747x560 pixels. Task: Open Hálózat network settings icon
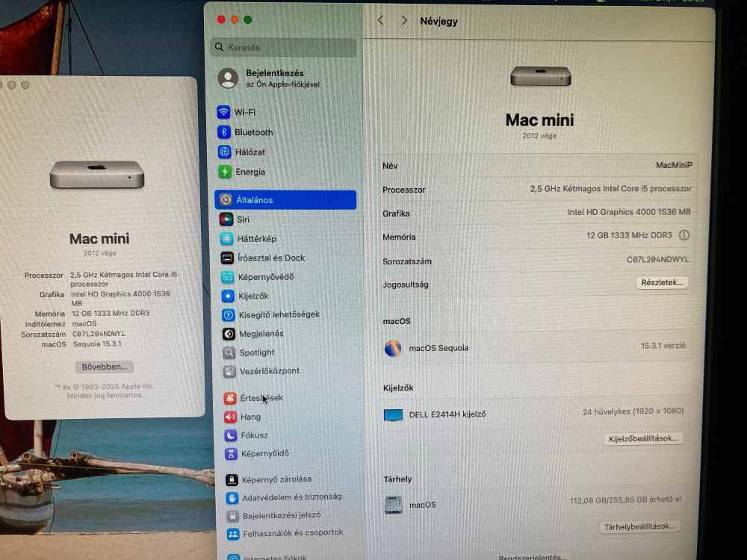(x=224, y=152)
